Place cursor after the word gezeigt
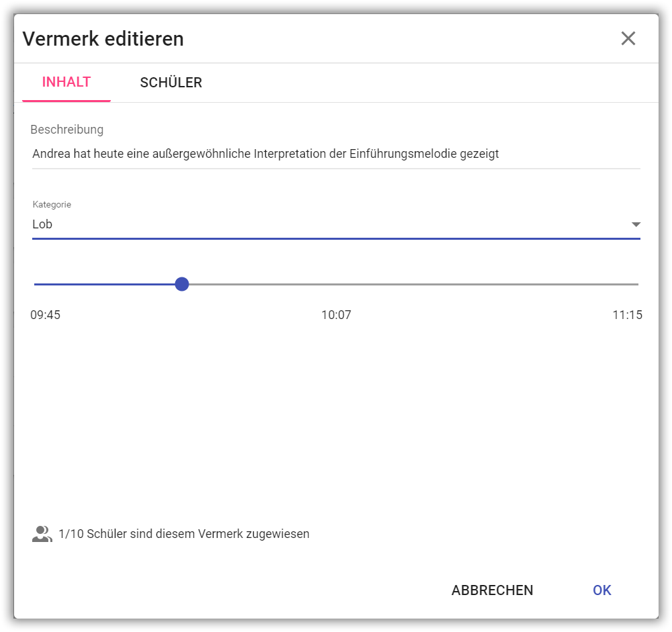 [x=501, y=154]
